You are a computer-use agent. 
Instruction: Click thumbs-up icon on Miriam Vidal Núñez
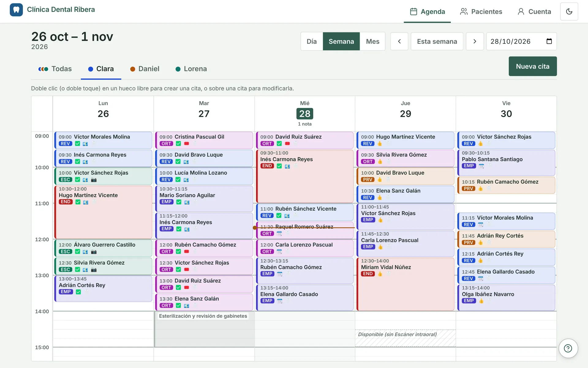[380, 274]
